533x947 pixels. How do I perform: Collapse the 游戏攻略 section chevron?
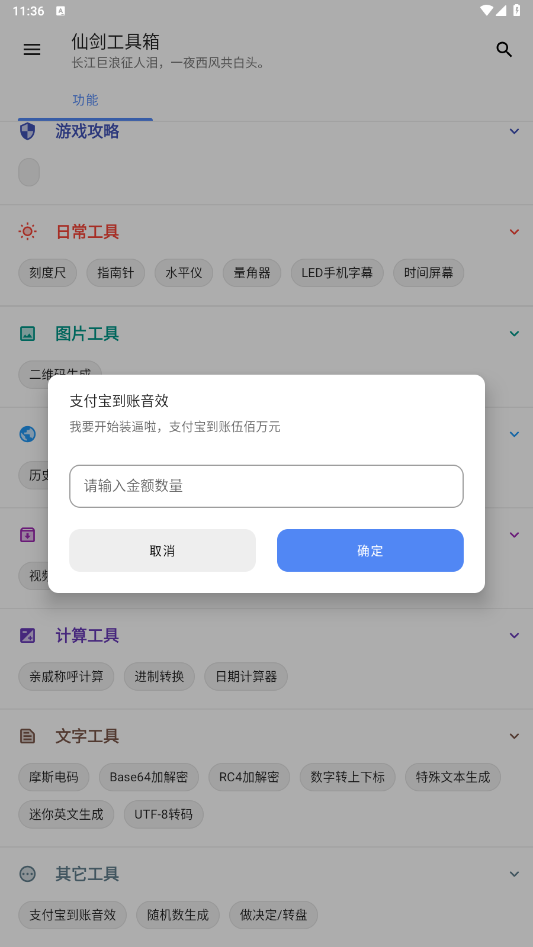pos(514,131)
